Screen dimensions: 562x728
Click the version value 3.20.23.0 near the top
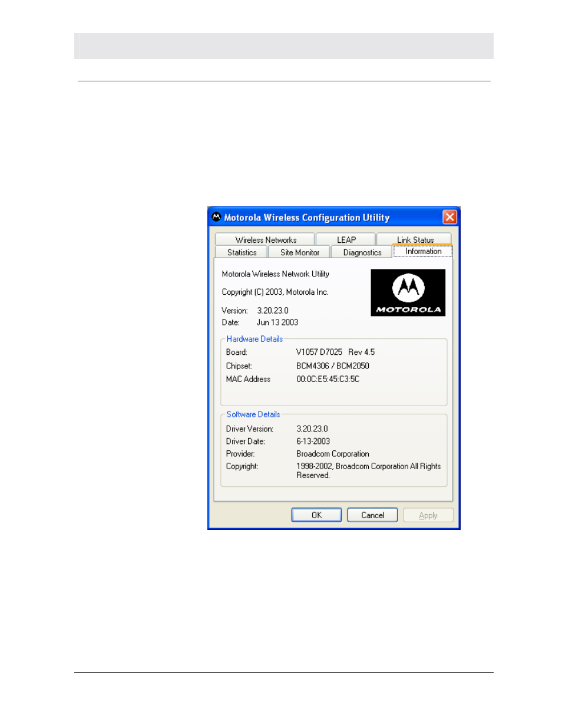[273, 311]
